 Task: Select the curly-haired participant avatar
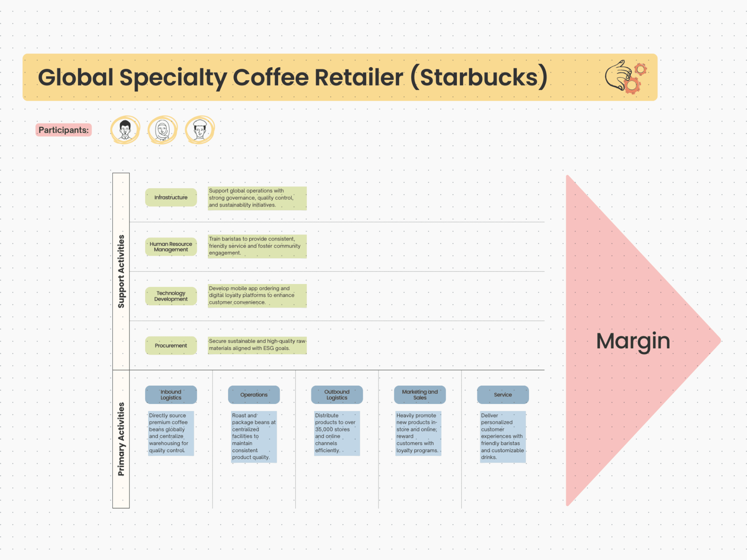point(200,130)
